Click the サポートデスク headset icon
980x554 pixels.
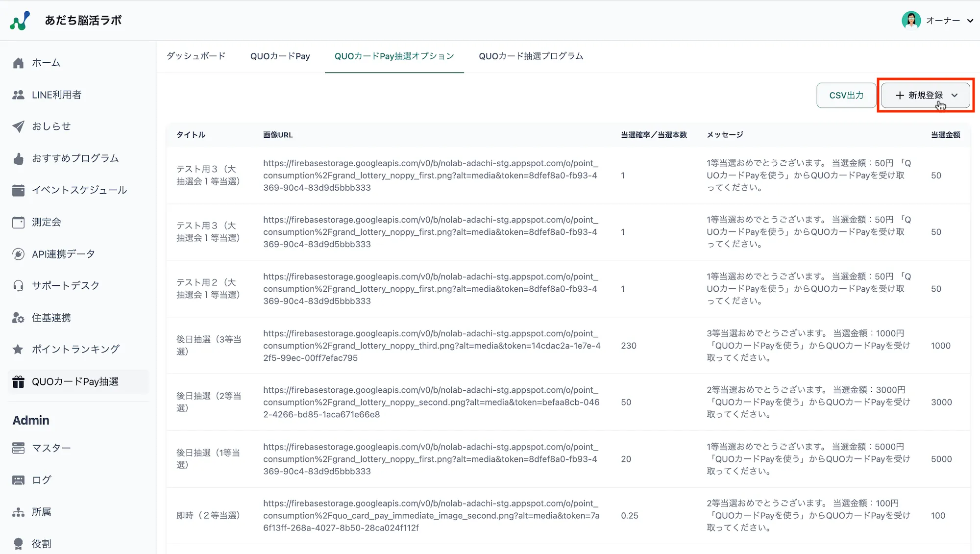tap(19, 285)
